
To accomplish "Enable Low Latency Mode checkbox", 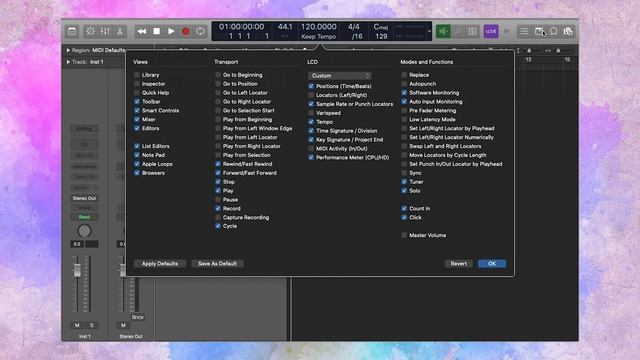I will coord(404,120).
